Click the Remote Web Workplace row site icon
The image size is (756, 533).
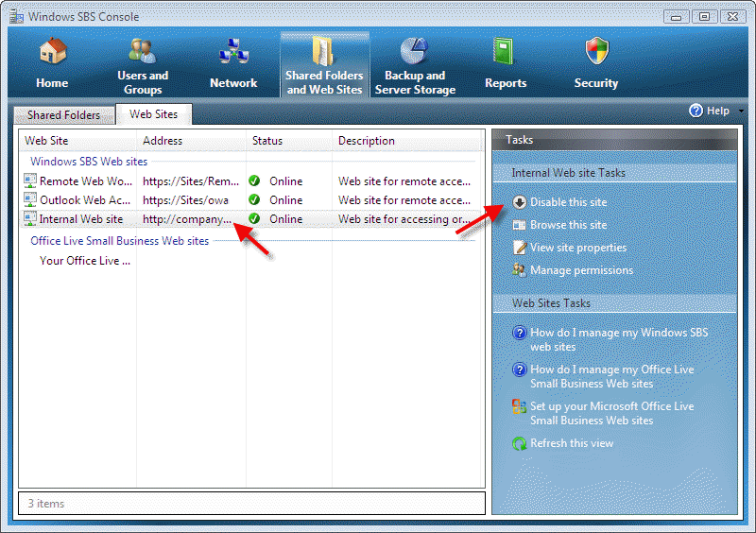click(30, 181)
